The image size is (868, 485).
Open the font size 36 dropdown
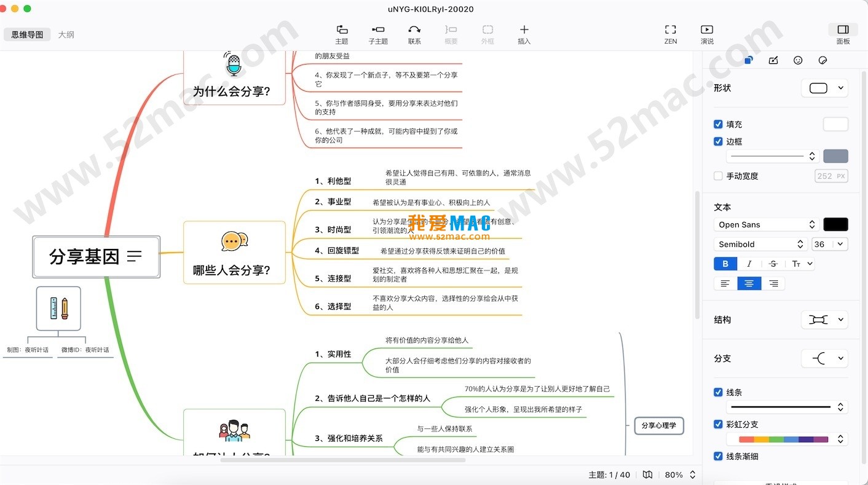coord(829,244)
